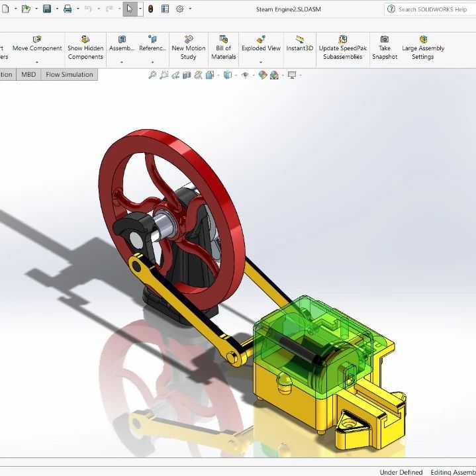Expand the Reference Geometry dropdown arrow
Viewport: 476px width, 476px height.
tap(153, 62)
